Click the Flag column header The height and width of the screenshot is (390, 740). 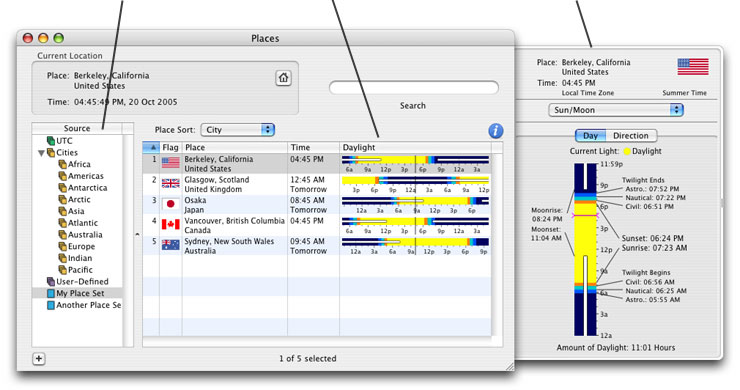click(x=170, y=147)
